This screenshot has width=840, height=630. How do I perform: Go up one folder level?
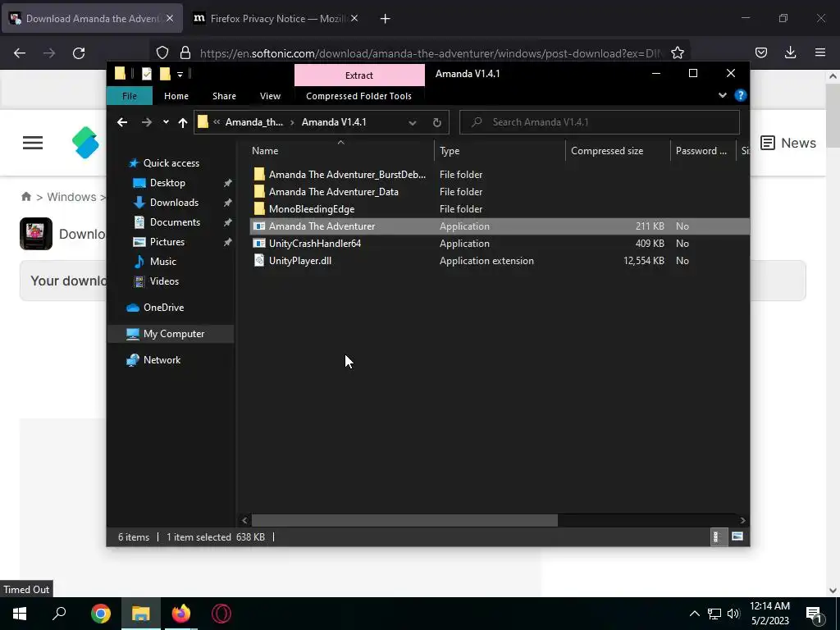[x=183, y=123]
